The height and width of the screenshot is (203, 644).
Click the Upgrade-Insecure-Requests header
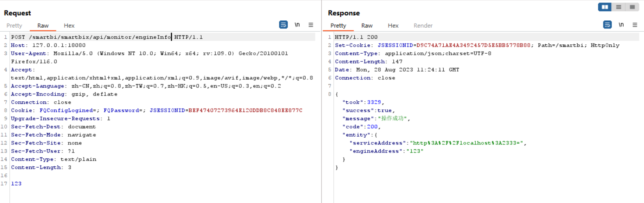[61, 118]
